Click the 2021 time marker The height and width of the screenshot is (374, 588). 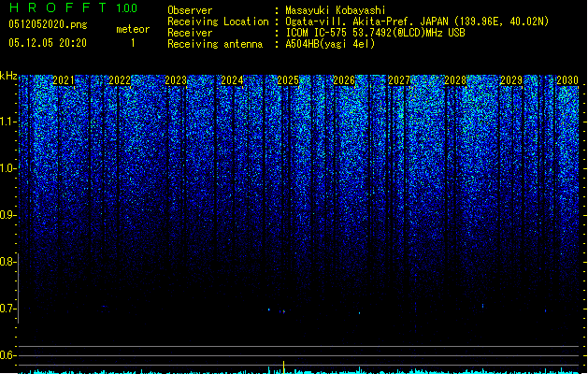(x=64, y=80)
